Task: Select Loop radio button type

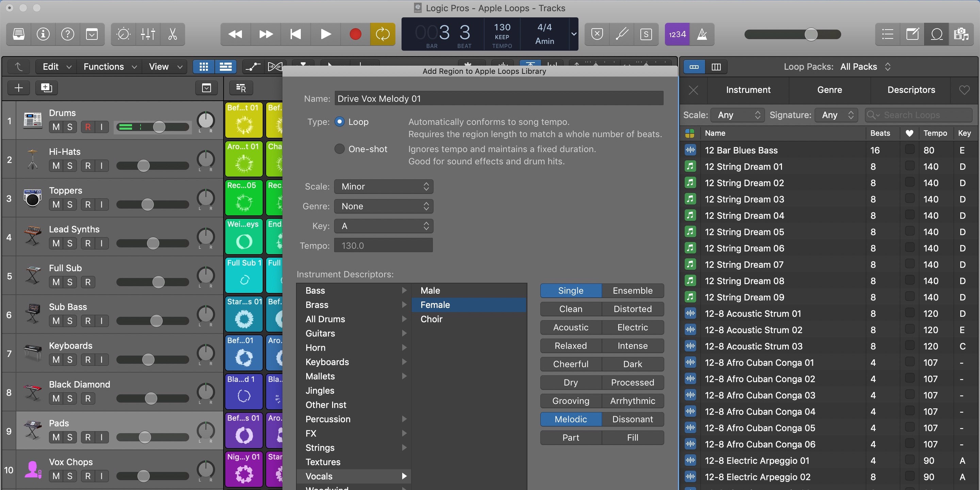Action: point(339,121)
